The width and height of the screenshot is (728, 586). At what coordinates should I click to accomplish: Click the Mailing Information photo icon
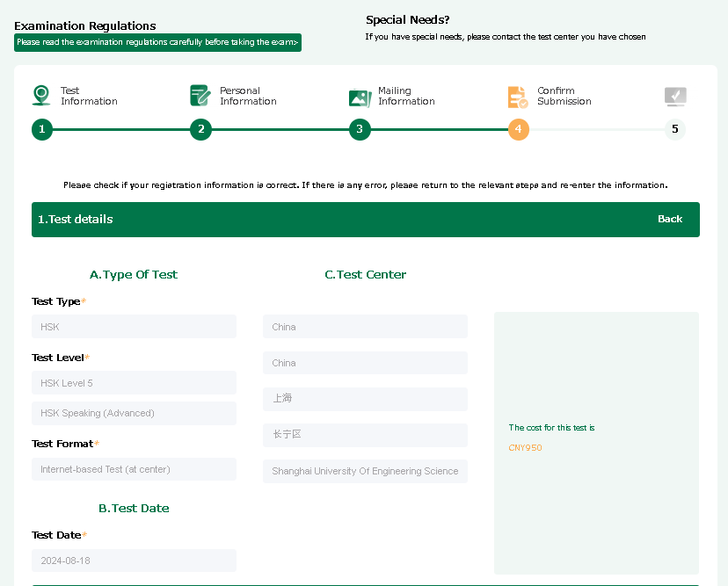coord(360,98)
